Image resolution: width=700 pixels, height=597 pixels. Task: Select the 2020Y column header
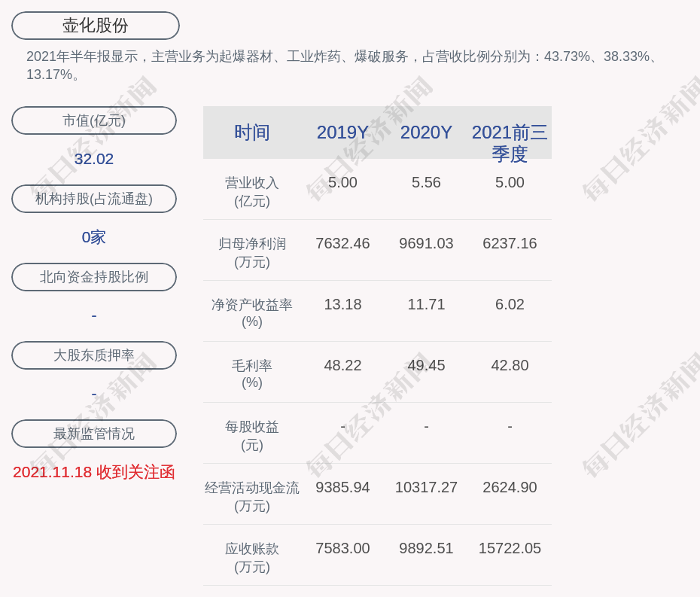(426, 132)
